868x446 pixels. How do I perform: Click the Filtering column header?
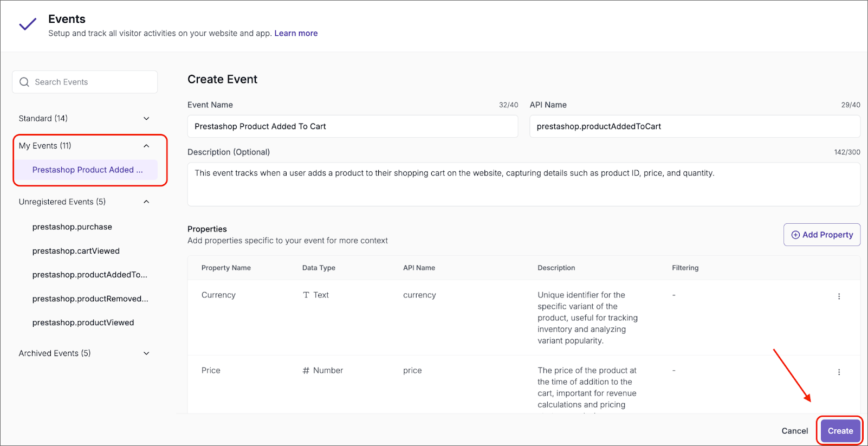685,268
